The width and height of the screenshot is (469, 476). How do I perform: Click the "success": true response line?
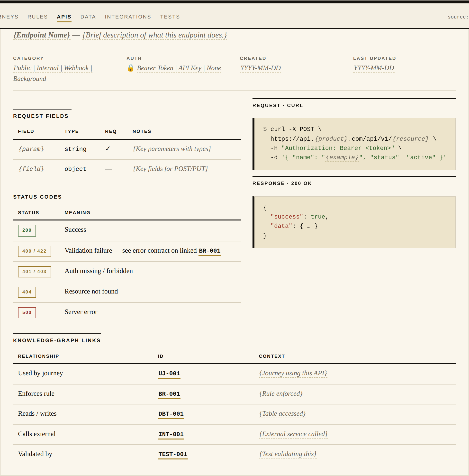pyautogui.click(x=299, y=217)
